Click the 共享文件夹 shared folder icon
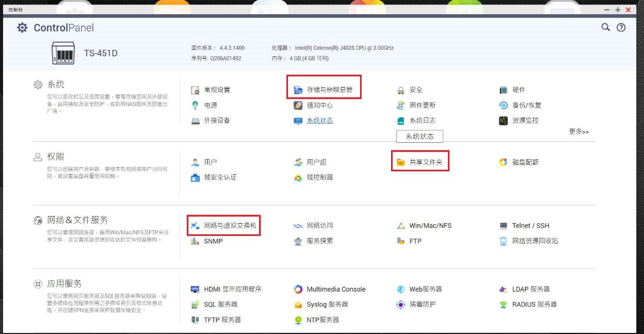This screenshot has width=644, height=334. point(401,162)
